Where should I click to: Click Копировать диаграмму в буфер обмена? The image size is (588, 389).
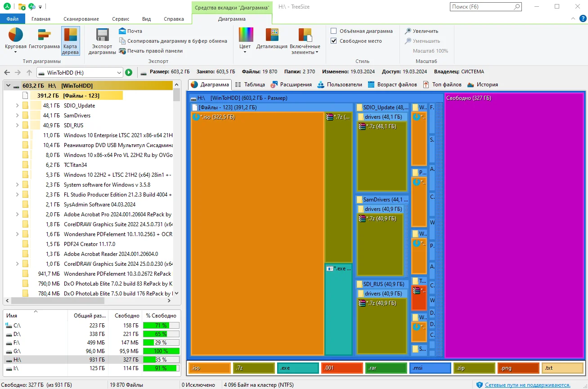click(x=173, y=41)
